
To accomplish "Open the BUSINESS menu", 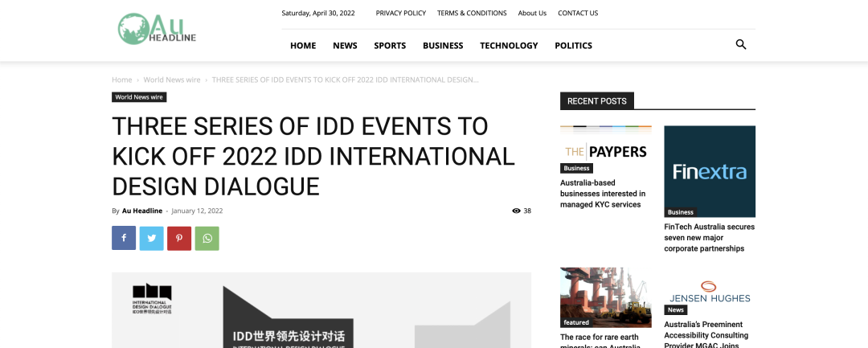I will 443,45.
